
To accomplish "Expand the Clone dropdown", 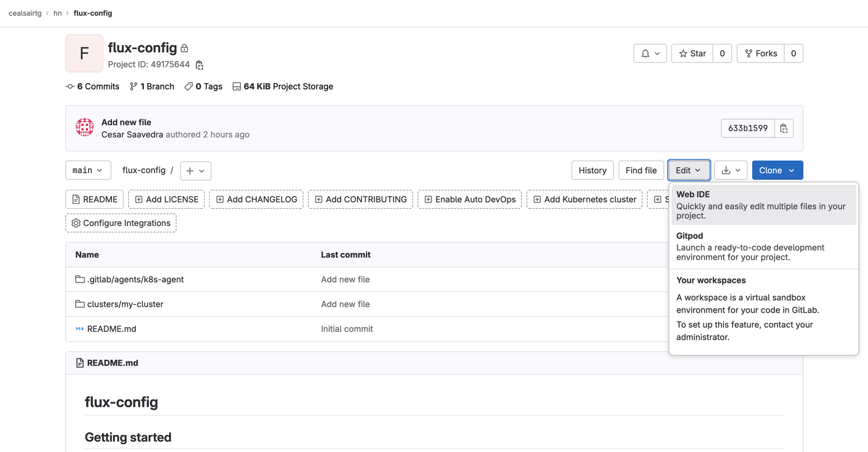I will pos(777,170).
